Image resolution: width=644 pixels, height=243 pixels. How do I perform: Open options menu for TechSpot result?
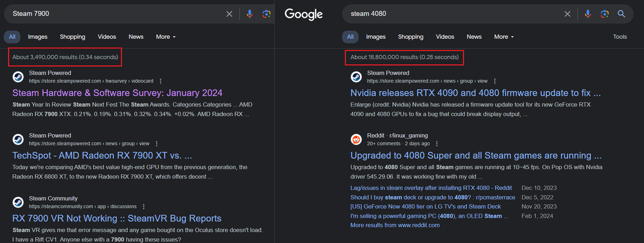tap(156, 143)
